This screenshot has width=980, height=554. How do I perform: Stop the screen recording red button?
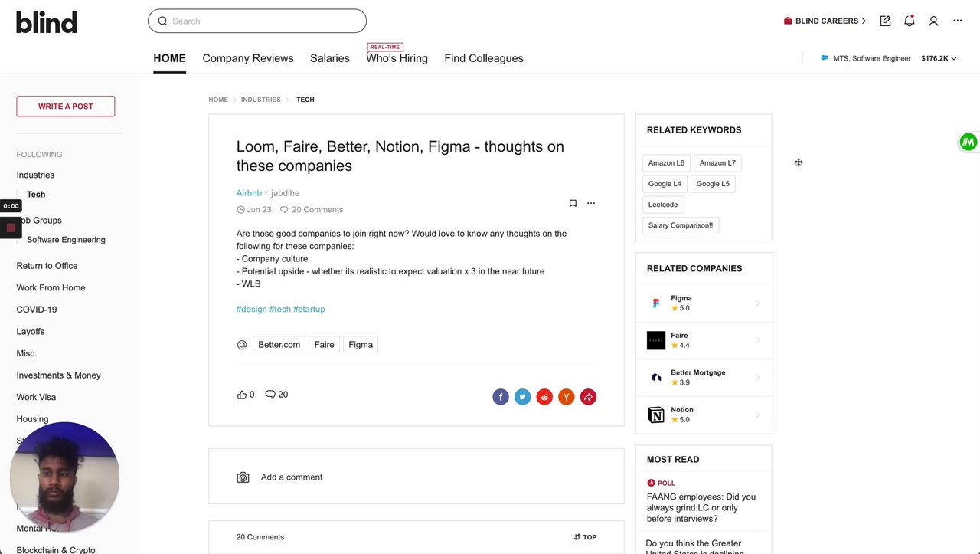(x=11, y=228)
